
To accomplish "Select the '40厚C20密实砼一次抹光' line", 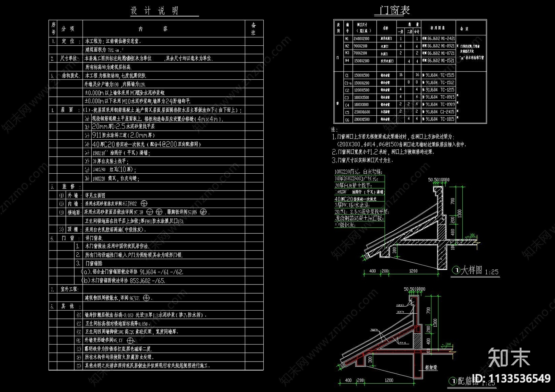I will point(119,144).
